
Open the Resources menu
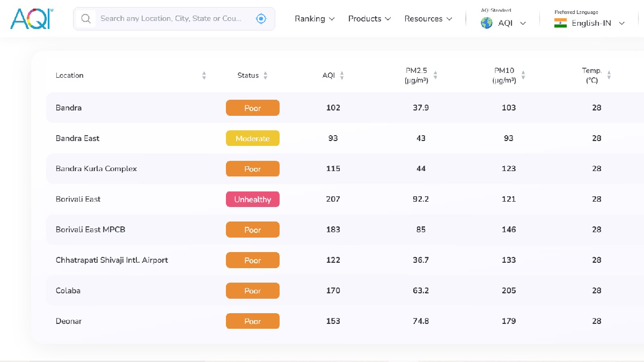(428, 19)
